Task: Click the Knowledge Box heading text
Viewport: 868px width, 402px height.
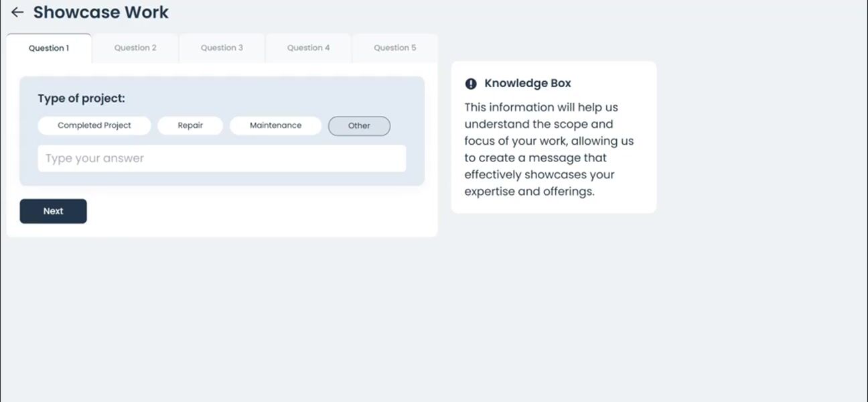Action: coord(528,84)
